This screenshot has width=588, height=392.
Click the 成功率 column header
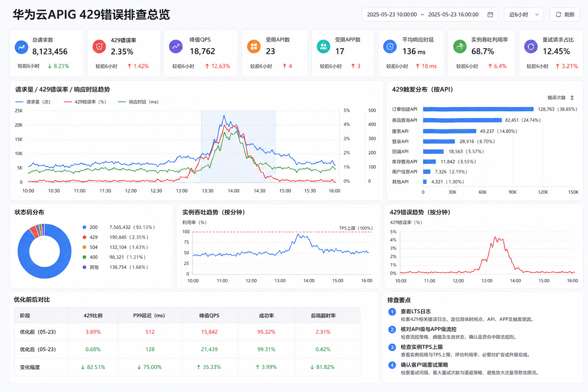(266, 315)
